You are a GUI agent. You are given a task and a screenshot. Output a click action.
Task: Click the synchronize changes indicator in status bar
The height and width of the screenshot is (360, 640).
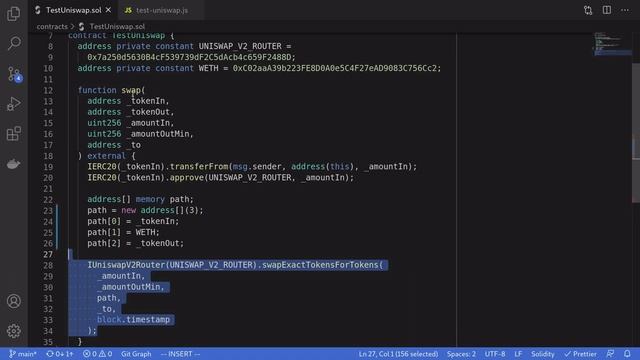point(60,354)
